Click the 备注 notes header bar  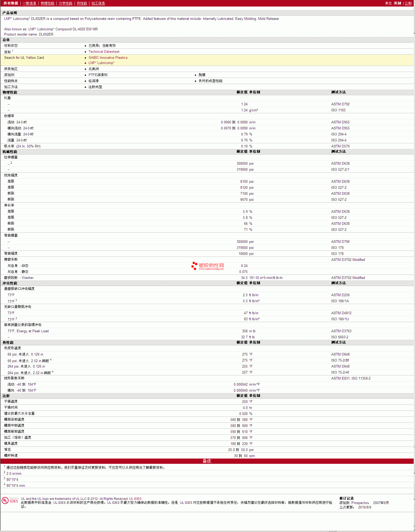(x=207, y=461)
